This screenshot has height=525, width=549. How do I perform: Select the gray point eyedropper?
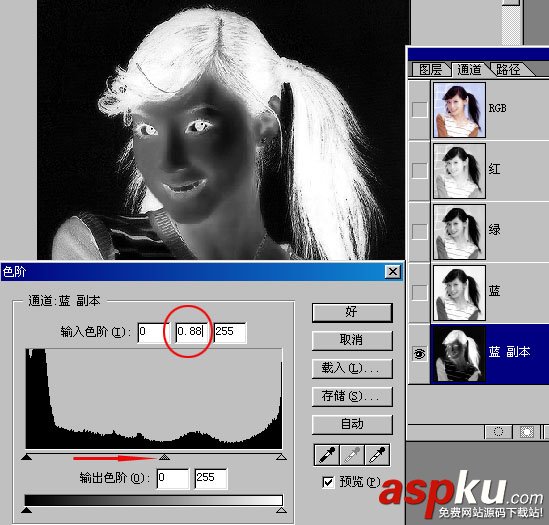(x=352, y=455)
